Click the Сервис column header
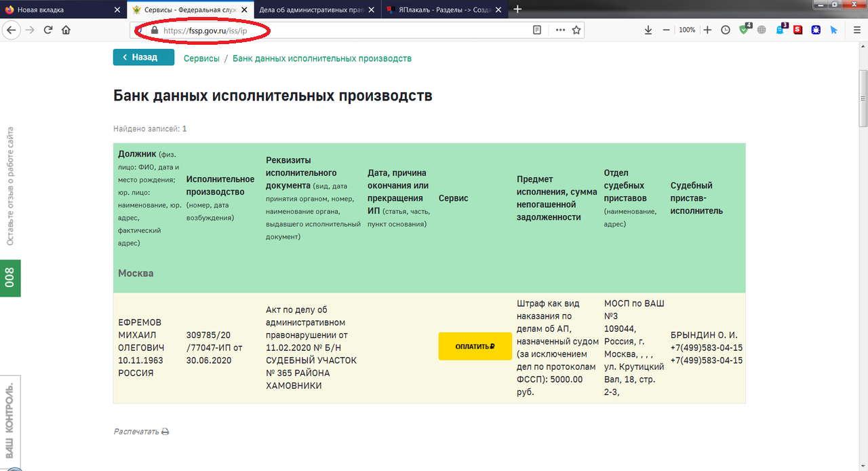This screenshot has height=471, width=868. coord(454,198)
